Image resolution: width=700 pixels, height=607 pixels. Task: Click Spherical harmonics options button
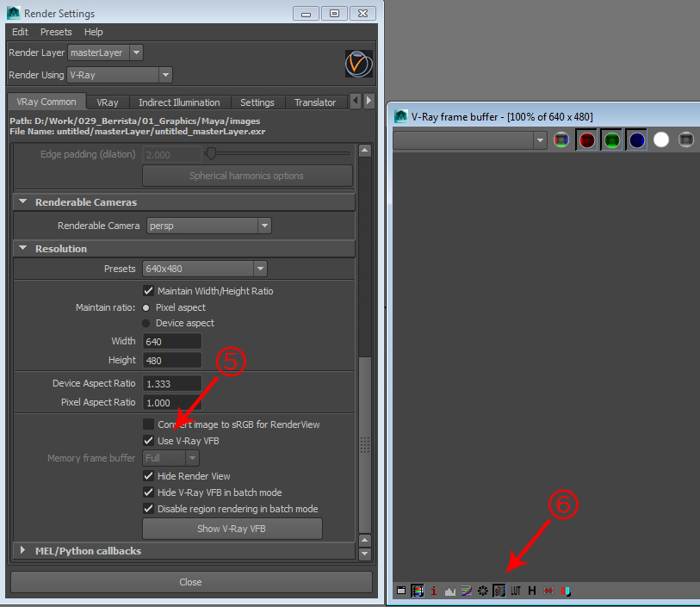point(247,176)
